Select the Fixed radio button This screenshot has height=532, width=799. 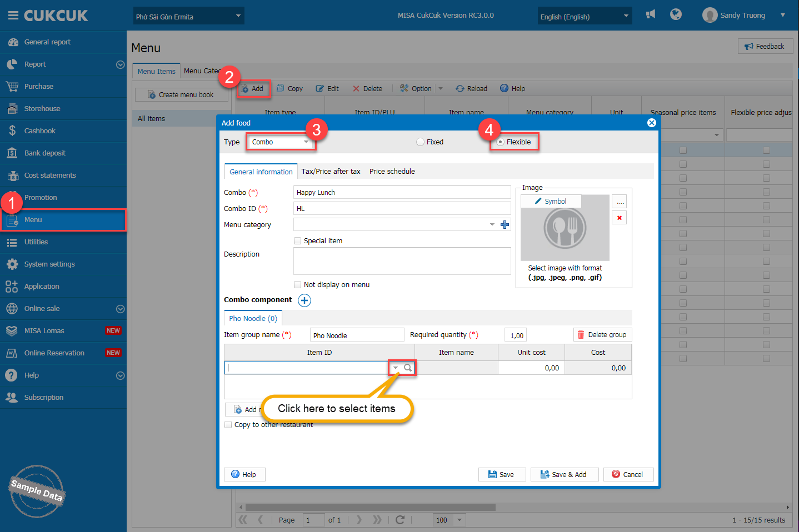pos(421,142)
